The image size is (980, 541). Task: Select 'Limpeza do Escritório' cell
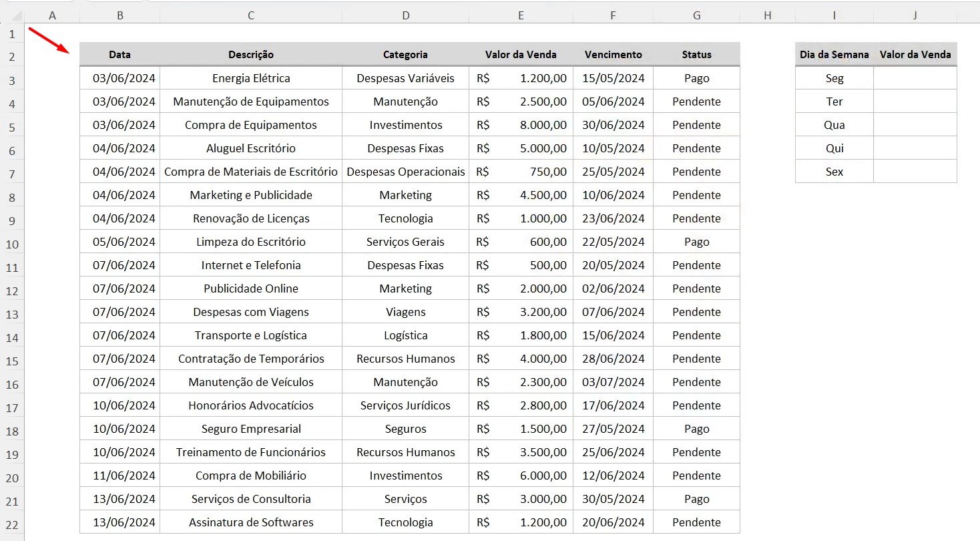coord(251,242)
